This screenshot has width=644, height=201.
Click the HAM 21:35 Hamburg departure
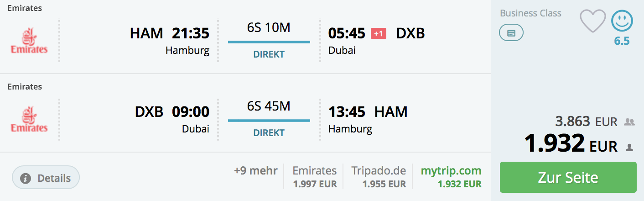pos(170,41)
